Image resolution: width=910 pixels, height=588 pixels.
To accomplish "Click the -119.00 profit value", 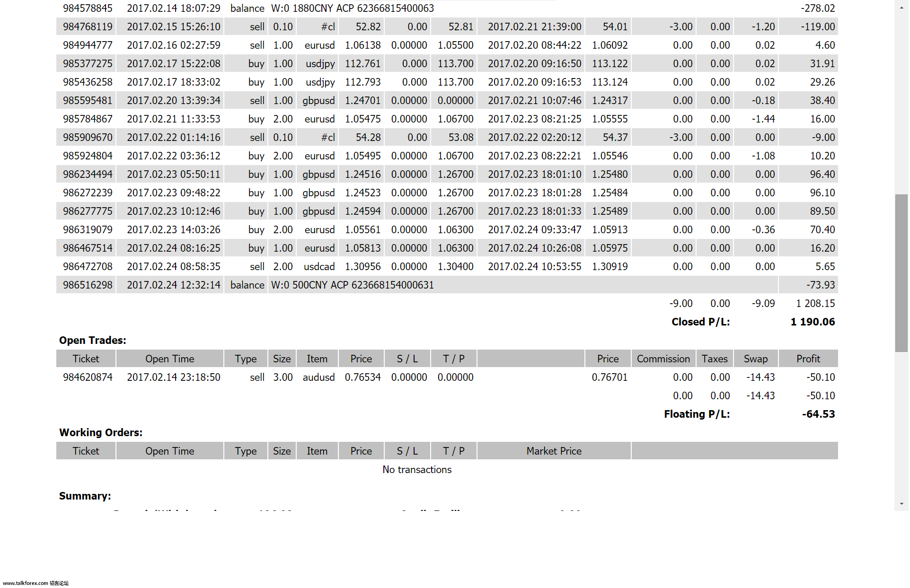I will click(818, 27).
